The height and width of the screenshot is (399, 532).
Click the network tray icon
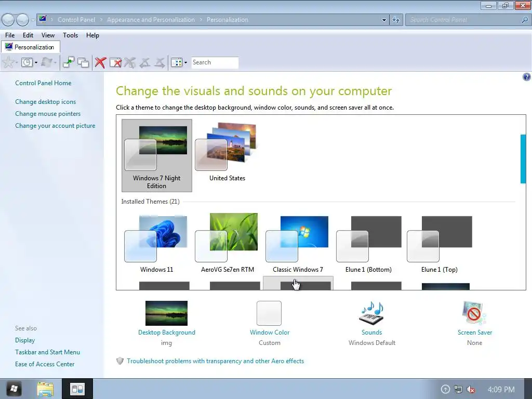click(x=458, y=390)
